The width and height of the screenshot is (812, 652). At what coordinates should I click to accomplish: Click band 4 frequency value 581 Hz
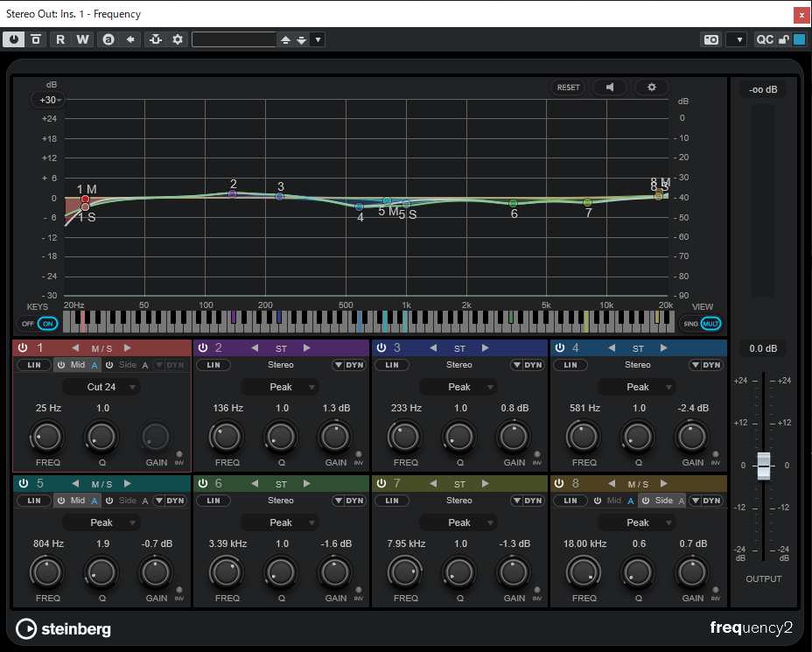(584, 408)
